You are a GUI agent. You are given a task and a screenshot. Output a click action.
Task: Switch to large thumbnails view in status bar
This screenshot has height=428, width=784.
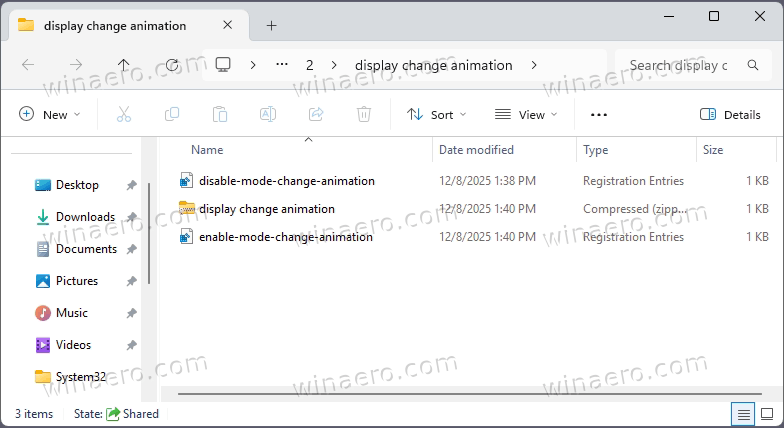point(767,414)
